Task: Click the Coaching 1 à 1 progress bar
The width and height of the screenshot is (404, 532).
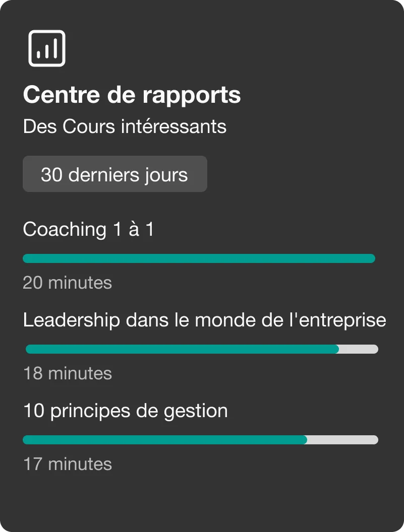Action: pyautogui.click(x=199, y=258)
